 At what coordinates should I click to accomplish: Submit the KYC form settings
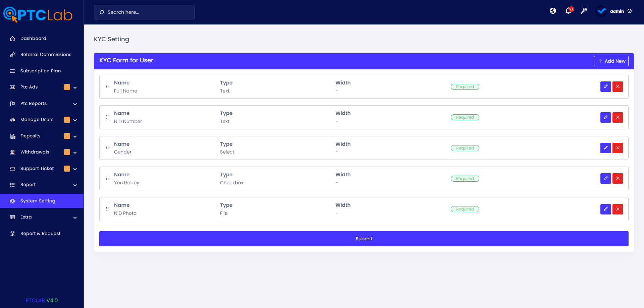(364, 239)
